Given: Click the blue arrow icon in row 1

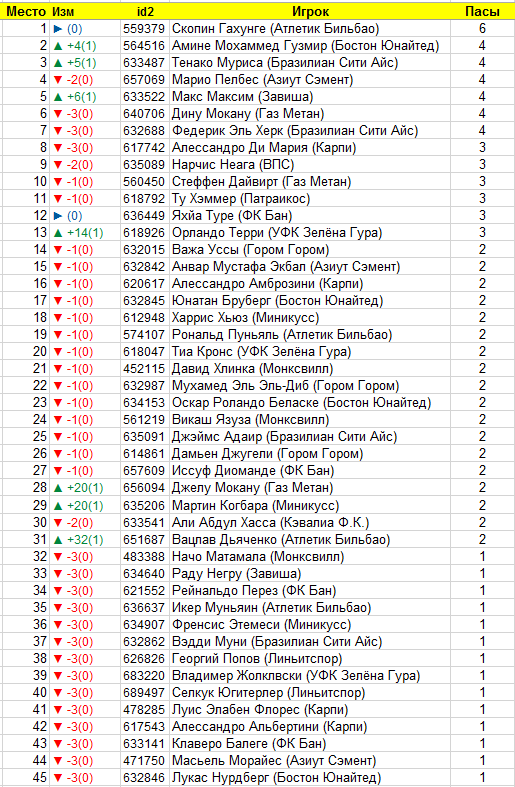Looking at the screenshot, I should click(58, 29).
